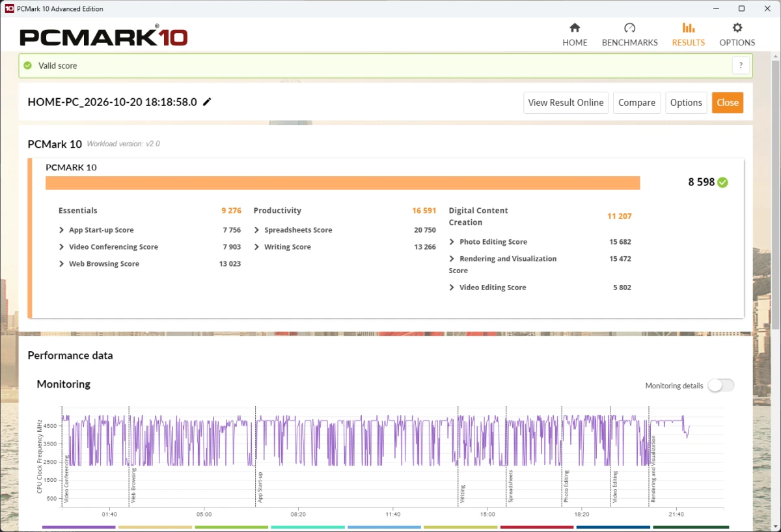Click the orange Close button
Screen dimensions: 781x532
pyautogui.click(x=728, y=103)
